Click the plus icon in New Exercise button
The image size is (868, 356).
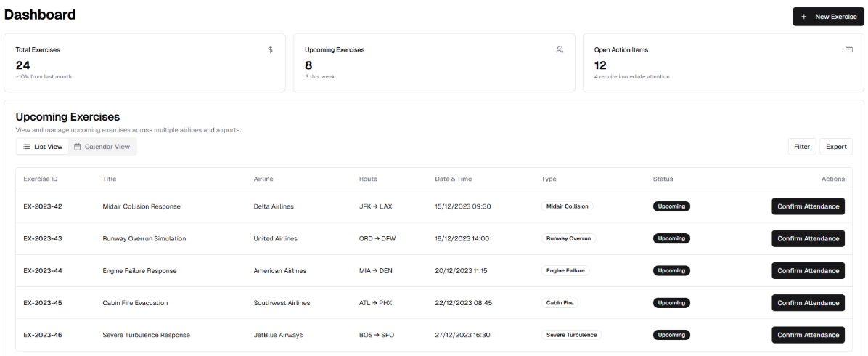pyautogui.click(x=804, y=17)
